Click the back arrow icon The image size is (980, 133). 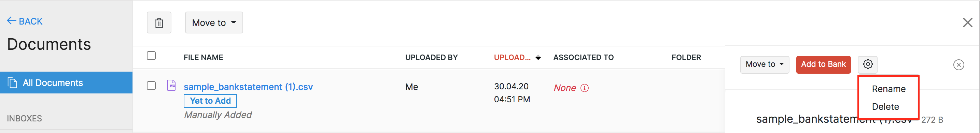pyautogui.click(x=11, y=20)
